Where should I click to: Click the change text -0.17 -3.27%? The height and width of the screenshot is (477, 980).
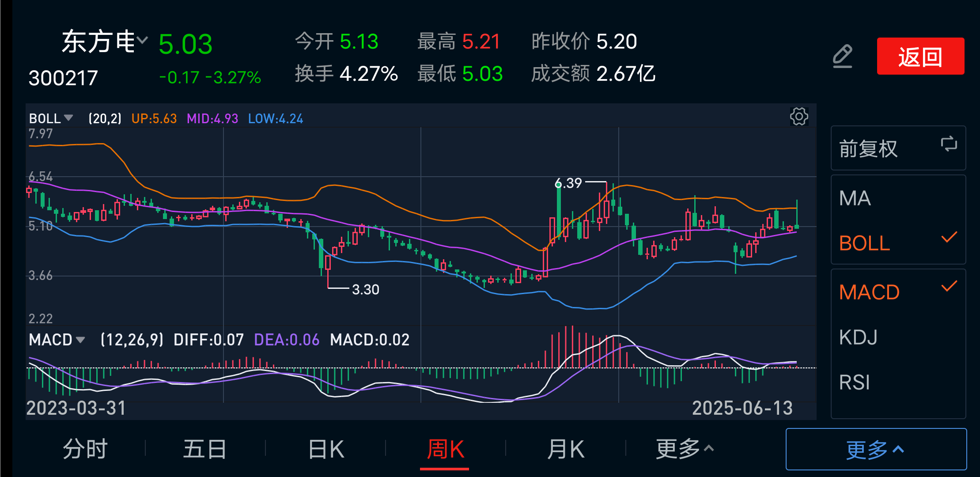pos(210,78)
